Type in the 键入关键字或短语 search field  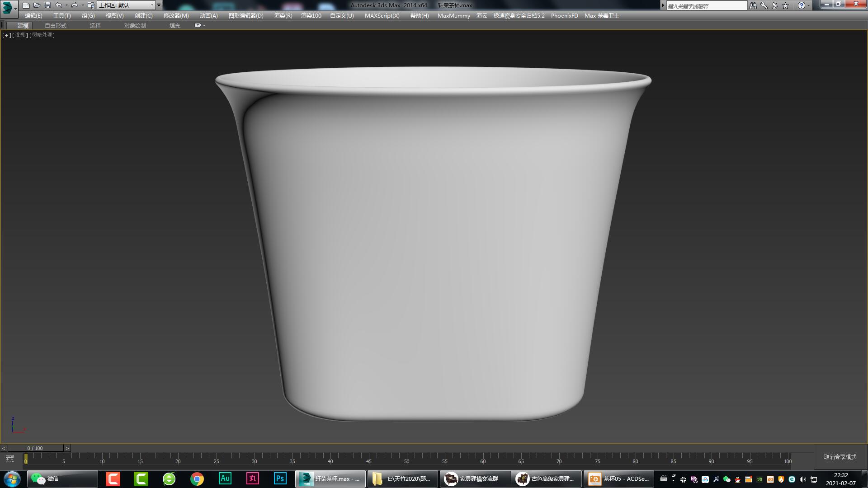click(x=708, y=5)
